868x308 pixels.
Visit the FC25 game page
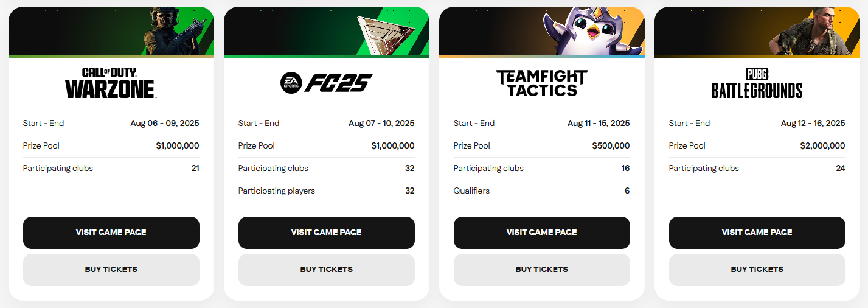pyautogui.click(x=327, y=233)
